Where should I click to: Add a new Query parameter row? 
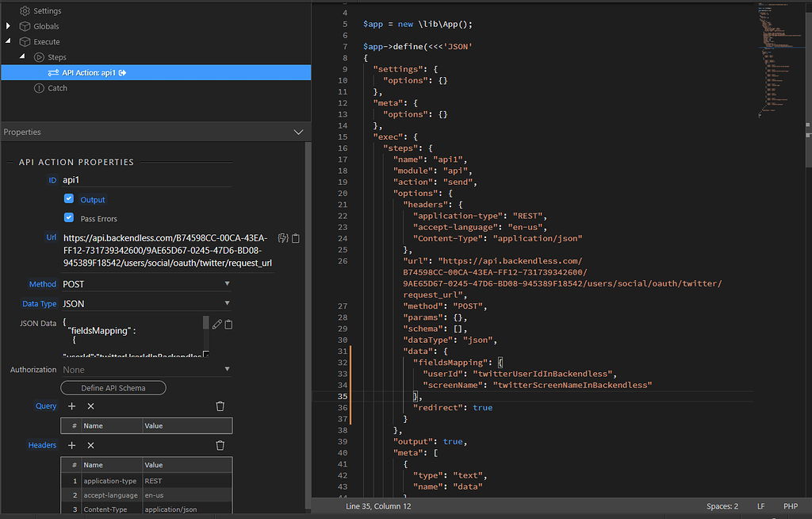tap(72, 406)
